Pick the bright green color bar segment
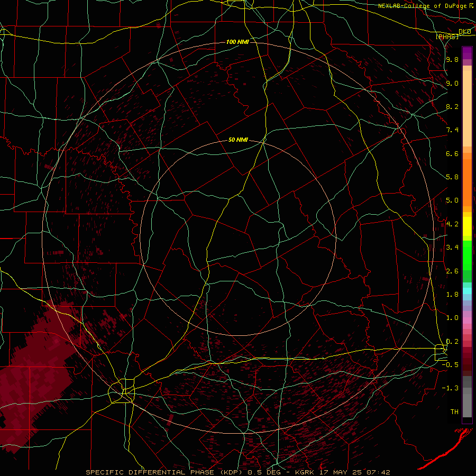Viewport: 476px width, 476px height. 467,255
